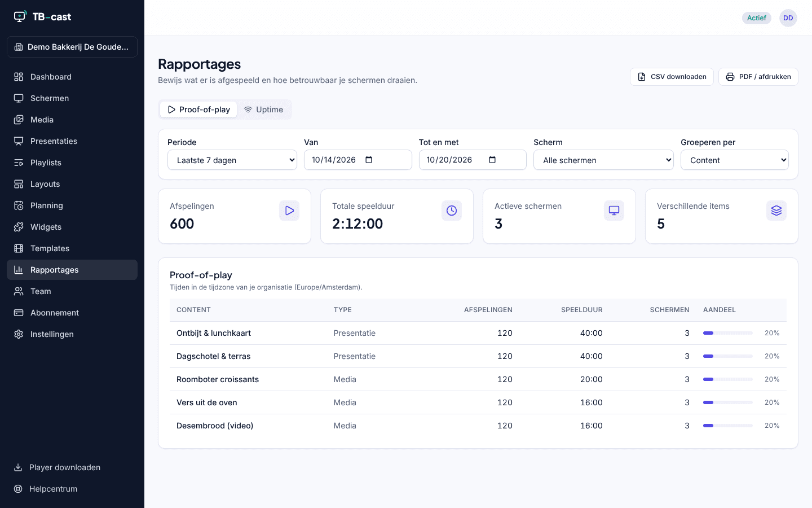Click the Vers uit de oven content name
812x508 pixels.
207,402
